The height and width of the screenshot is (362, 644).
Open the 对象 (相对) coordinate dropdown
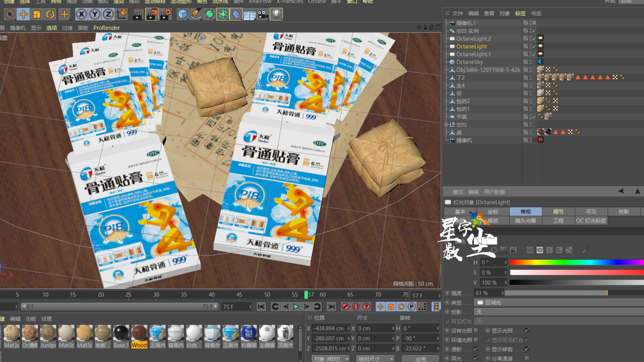(330, 359)
